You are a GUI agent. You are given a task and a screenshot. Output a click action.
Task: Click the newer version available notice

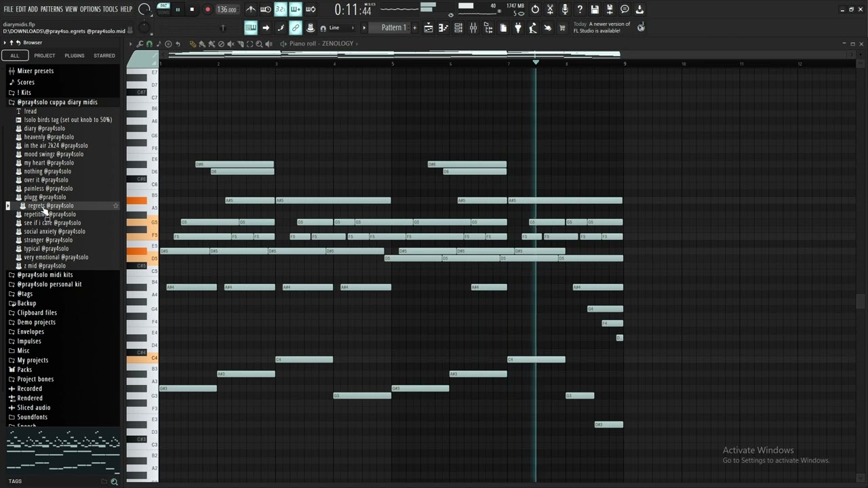602,27
